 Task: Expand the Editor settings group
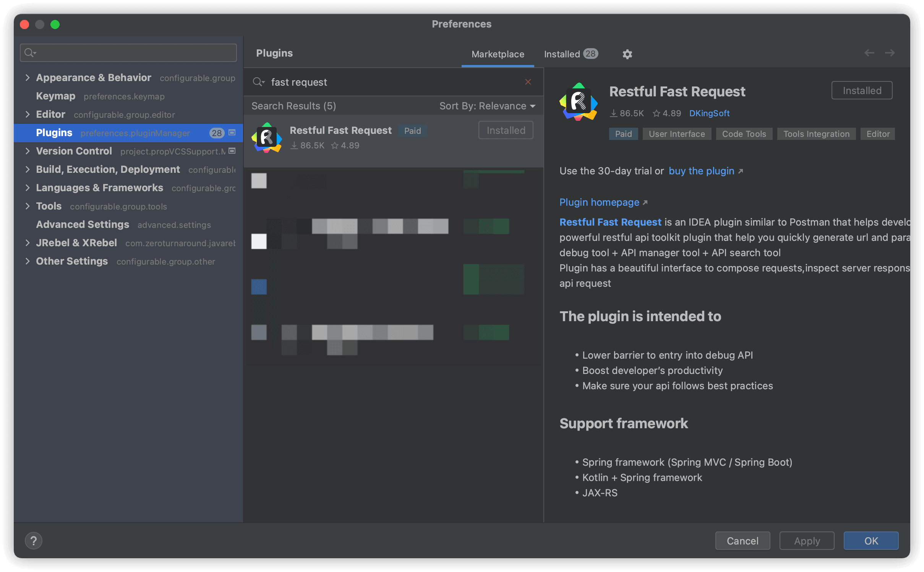[28, 114]
